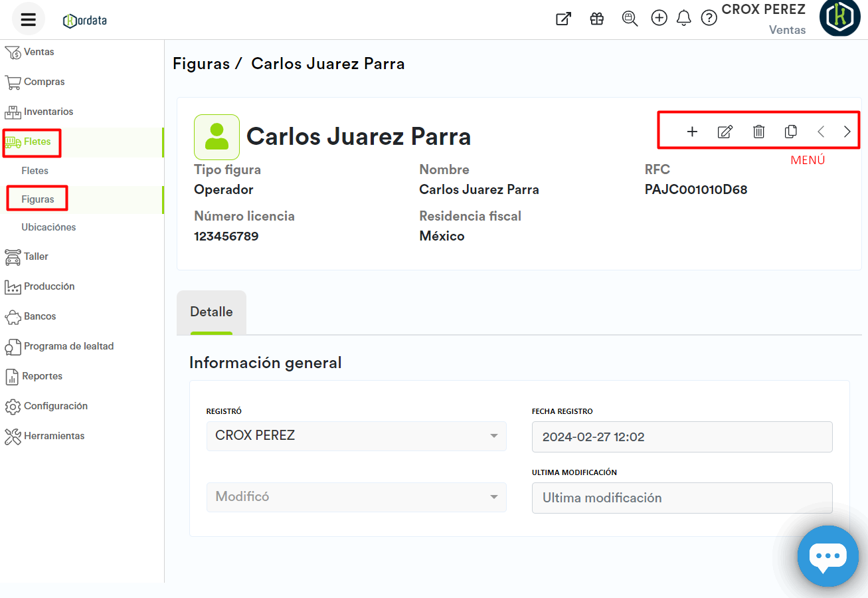Duplicate record with the copy icon

point(790,132)
